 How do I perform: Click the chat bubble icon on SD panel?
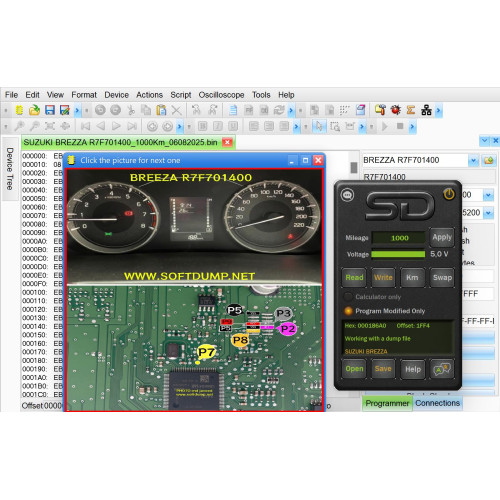point(347,195)
